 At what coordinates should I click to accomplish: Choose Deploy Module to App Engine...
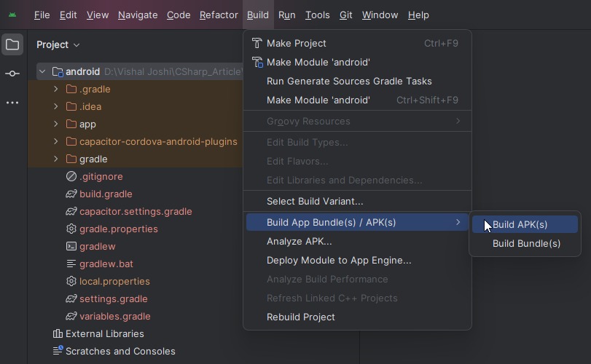coord(357,260)
